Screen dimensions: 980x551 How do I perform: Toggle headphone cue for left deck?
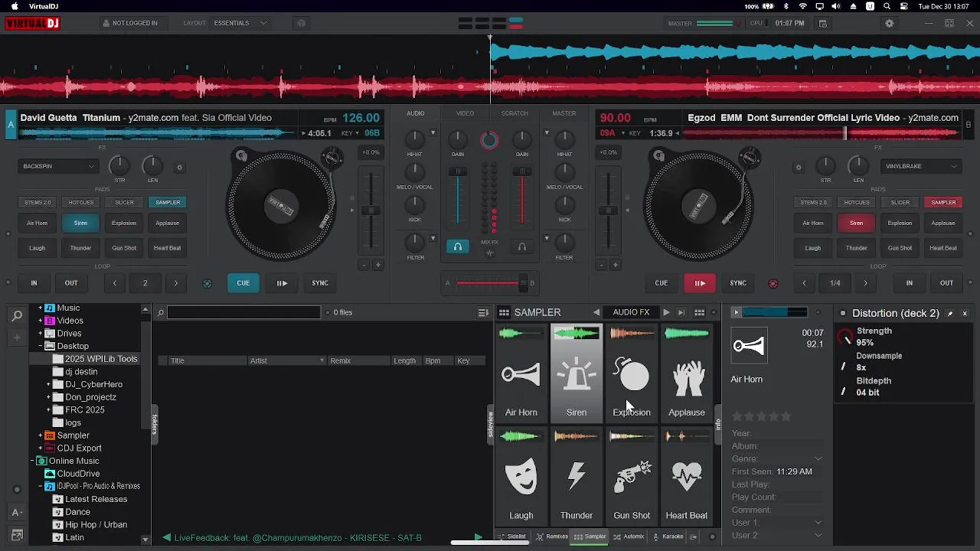(x=457, y=246)
